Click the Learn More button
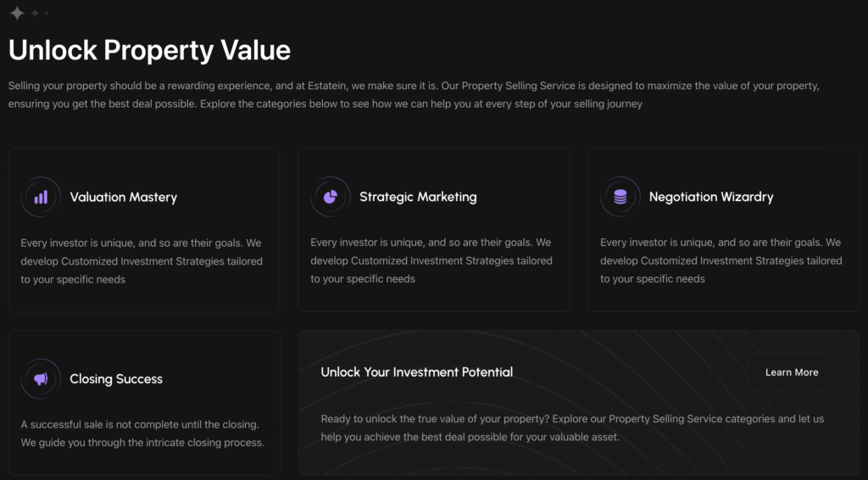The image size is (868, 480). pos(792,372)
